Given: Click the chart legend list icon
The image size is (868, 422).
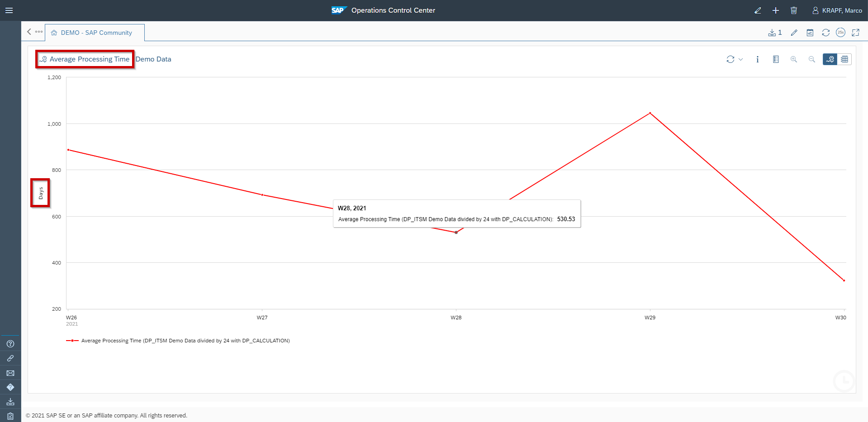Looking at the screenshot, I should [x=776, y=59].
